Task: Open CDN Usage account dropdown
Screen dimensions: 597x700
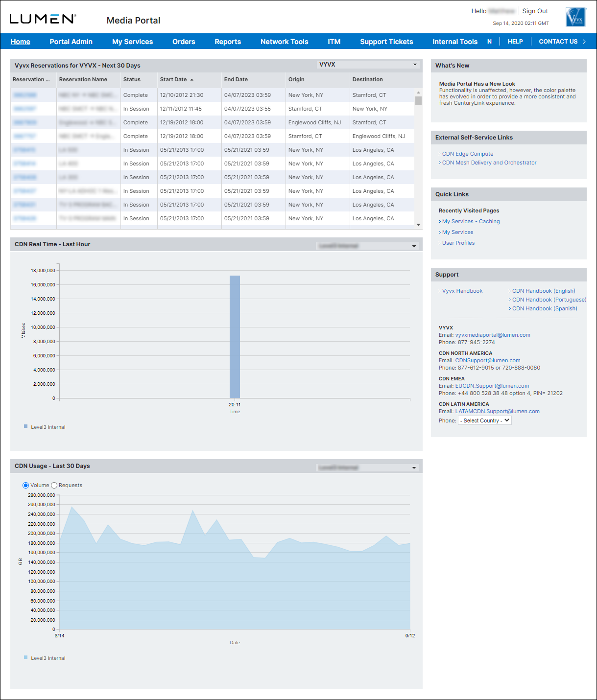Action: pyautogui.click(x=367, y=467)
